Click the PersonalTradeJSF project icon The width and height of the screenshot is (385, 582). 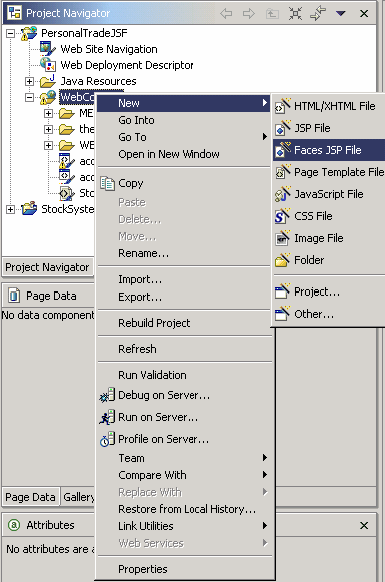tap(29, 33)
